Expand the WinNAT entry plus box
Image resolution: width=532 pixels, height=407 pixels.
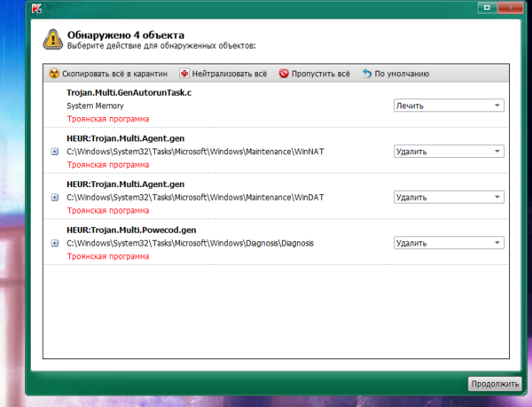(x=55, y=152)
